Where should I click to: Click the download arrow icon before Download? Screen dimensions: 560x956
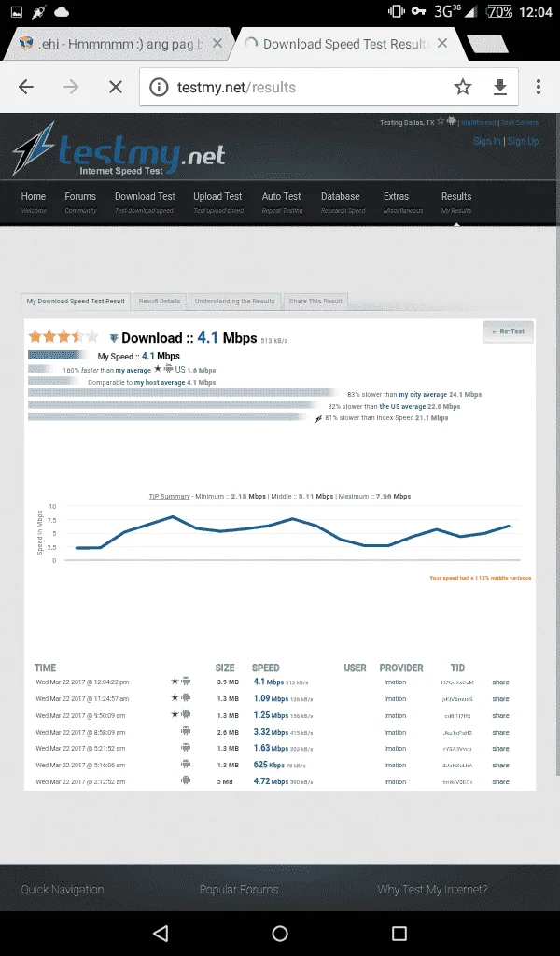click(113, 338)
